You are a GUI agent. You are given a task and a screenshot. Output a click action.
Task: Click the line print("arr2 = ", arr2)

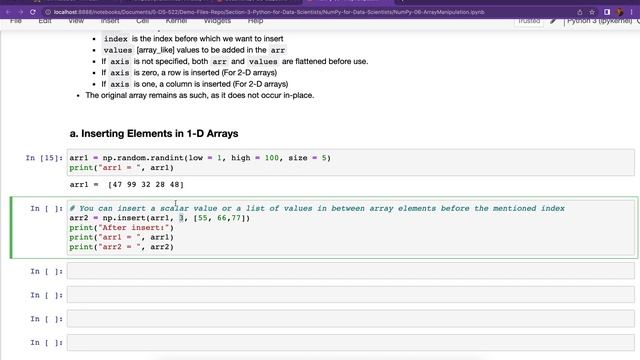click(x=121, y=247)
